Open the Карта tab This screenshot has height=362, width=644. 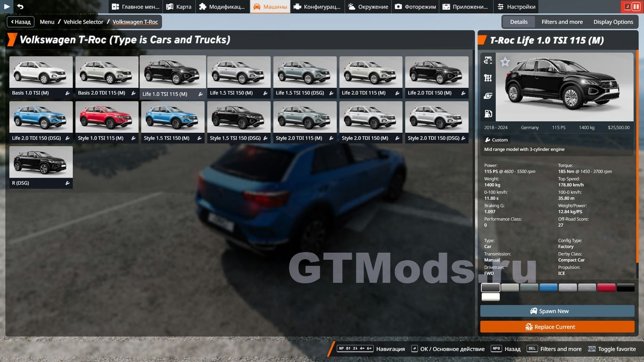click(179, 7)
